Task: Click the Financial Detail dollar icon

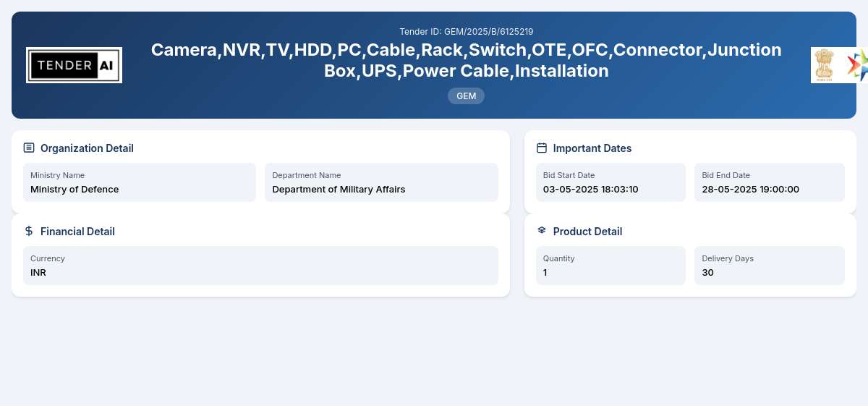Action: click(29, 231)
